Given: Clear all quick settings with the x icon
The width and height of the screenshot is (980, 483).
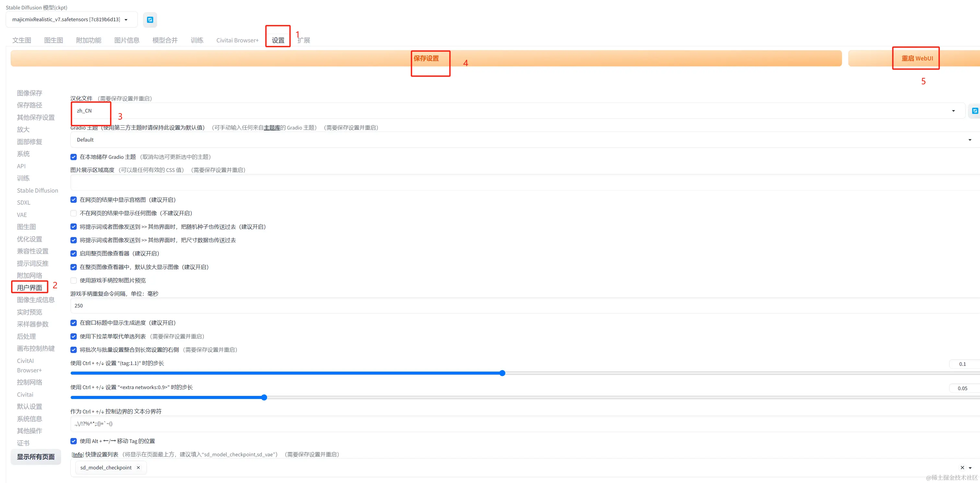Looking at the screenshot, I should pyautogui.click(x=962, y=467).
